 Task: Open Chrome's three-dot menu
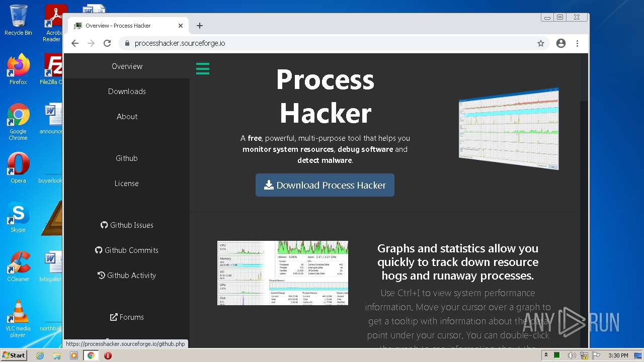coord(577,43)
